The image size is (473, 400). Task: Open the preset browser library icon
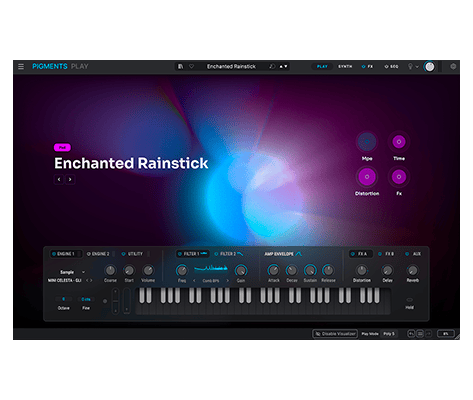(180, 66)
